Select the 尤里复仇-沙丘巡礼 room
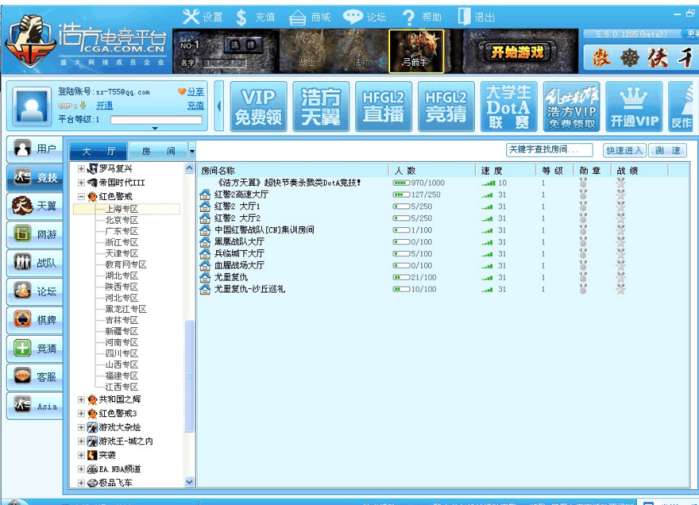The height and width of the screenshot is (505, 699). 249,289
